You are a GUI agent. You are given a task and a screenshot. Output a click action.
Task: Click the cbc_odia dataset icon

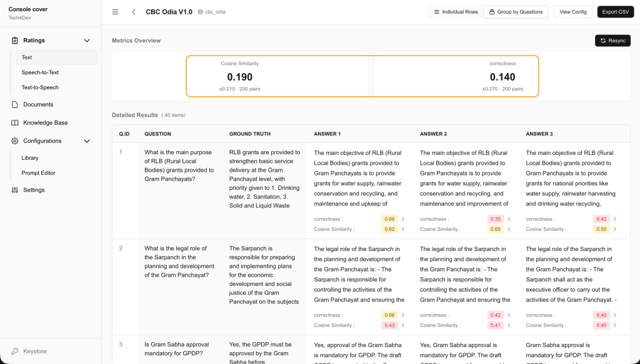[x=201, y=12]
